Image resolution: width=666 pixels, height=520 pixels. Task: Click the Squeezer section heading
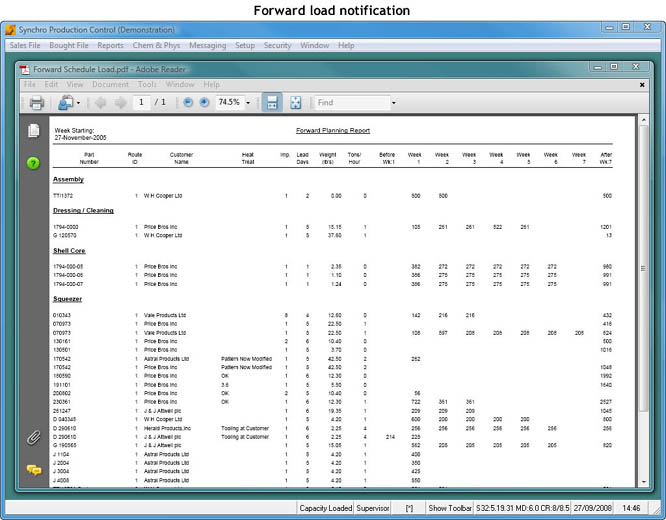[x=68, y=299]
